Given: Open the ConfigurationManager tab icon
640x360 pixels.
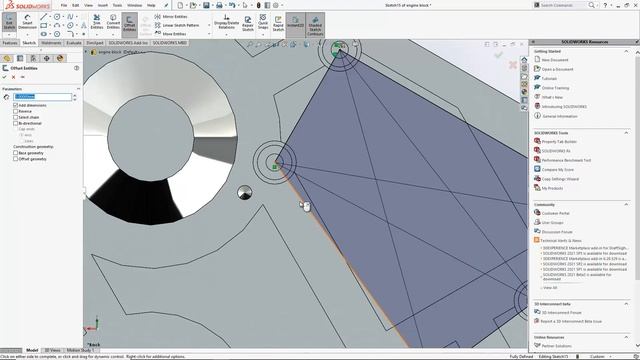Looking at the screenshot, I should (x=33, y=59).
